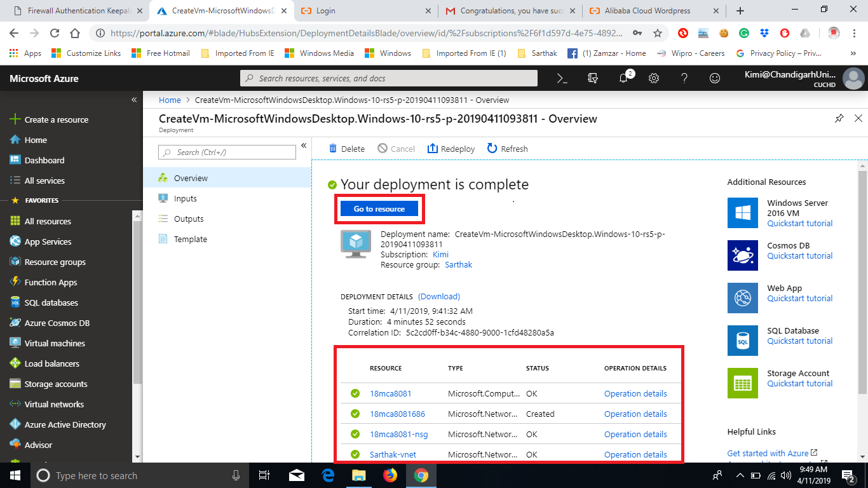The height and width of the screenshot is (488, 868).
Task: Open help question mark icon
Action: (684, 78)
